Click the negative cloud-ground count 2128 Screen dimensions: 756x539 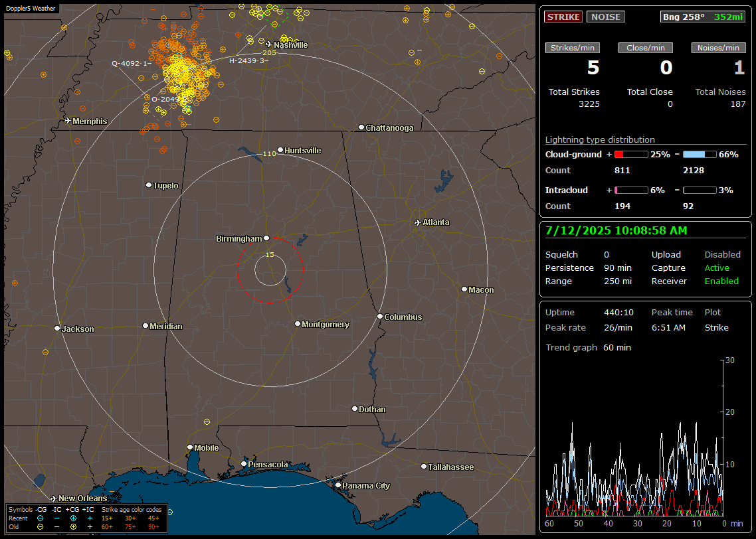click(694, 171)
